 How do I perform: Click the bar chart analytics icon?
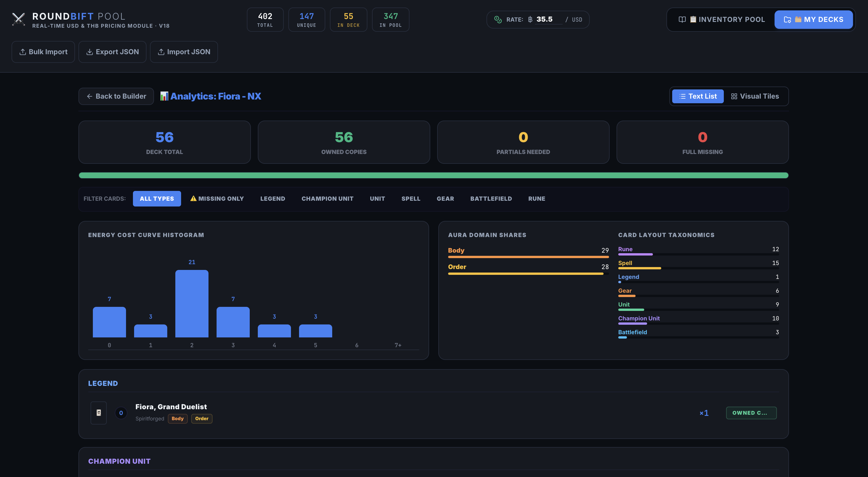click(164, 96)
